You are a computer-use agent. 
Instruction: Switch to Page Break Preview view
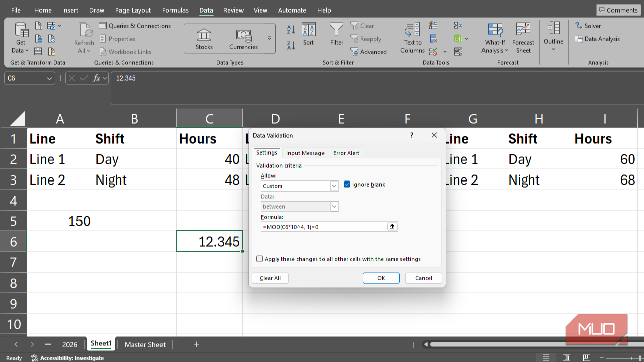587,358
